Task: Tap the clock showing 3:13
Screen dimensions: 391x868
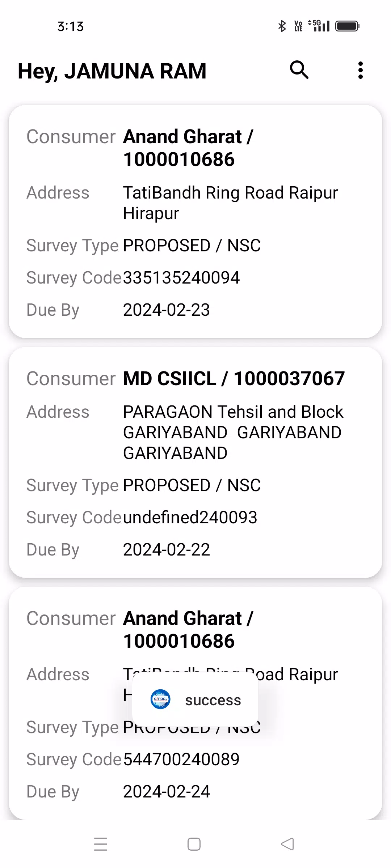Action: (71, 26)
